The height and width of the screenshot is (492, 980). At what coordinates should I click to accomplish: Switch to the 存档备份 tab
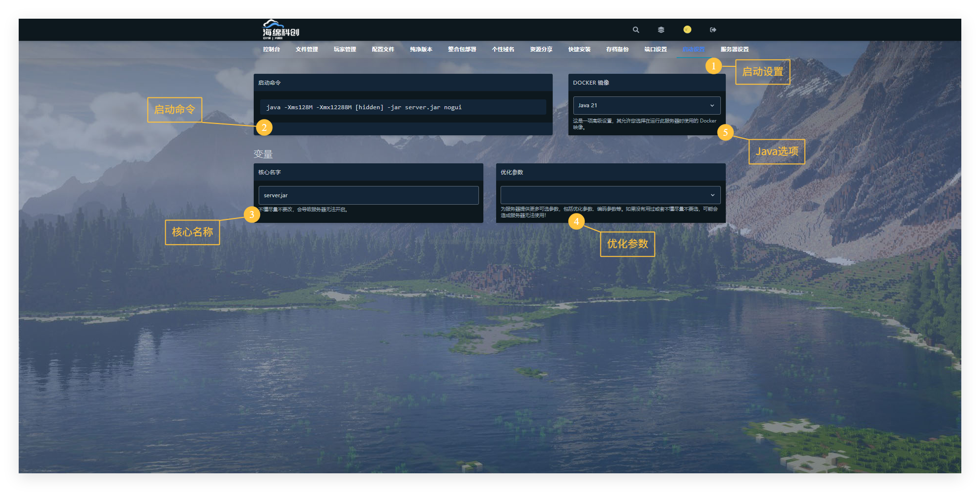pos(617,50)
